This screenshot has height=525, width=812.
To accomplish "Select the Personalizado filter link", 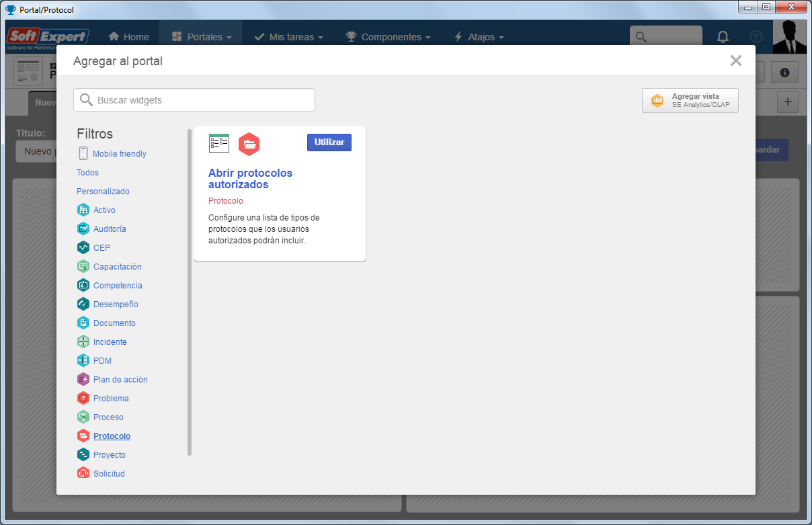I will 103,192.
